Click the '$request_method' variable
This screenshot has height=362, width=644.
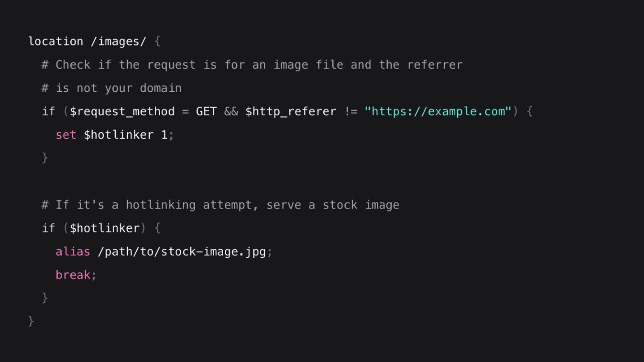point(122,111)
